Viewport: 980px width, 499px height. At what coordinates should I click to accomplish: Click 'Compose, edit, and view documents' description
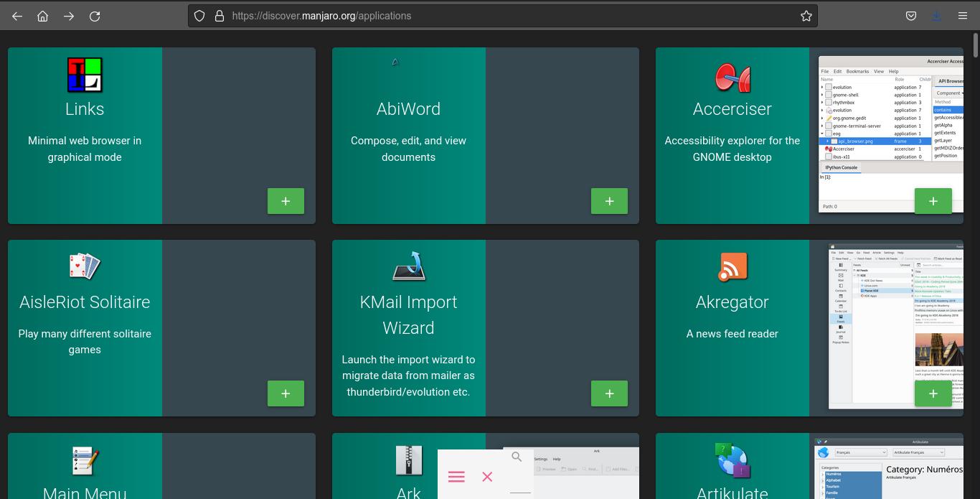(x=408, y=149)
